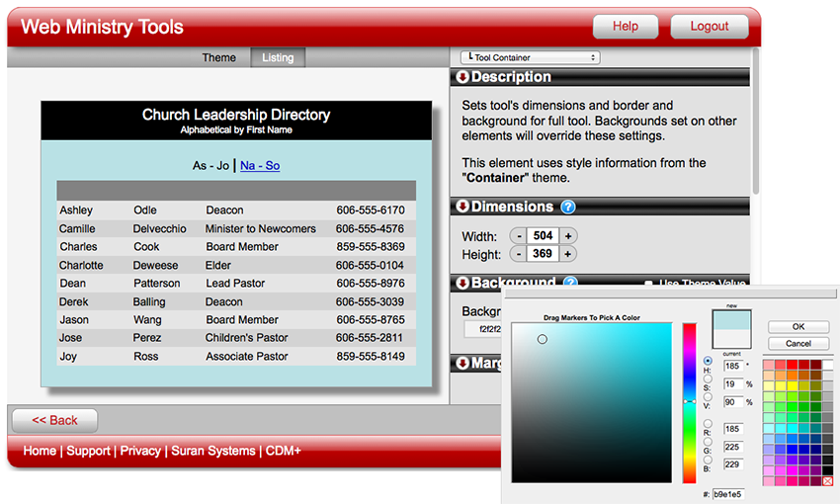Select the R red channel radio button
The width and height of the screenshot is (840, 504).
(x=708, y=424)
